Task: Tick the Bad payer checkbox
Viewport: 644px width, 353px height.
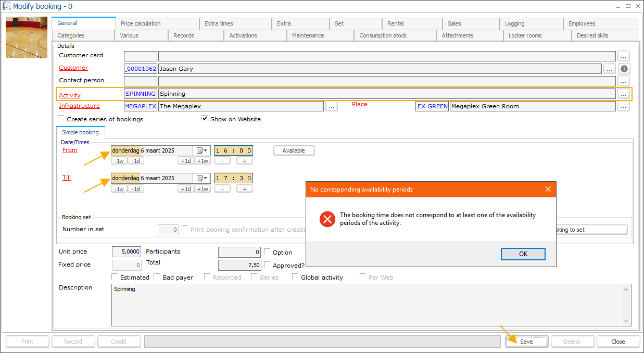Action: coord(157,277)
